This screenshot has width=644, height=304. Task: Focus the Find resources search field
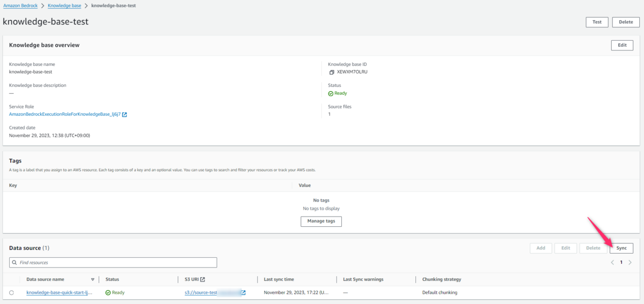coord(113,263)
